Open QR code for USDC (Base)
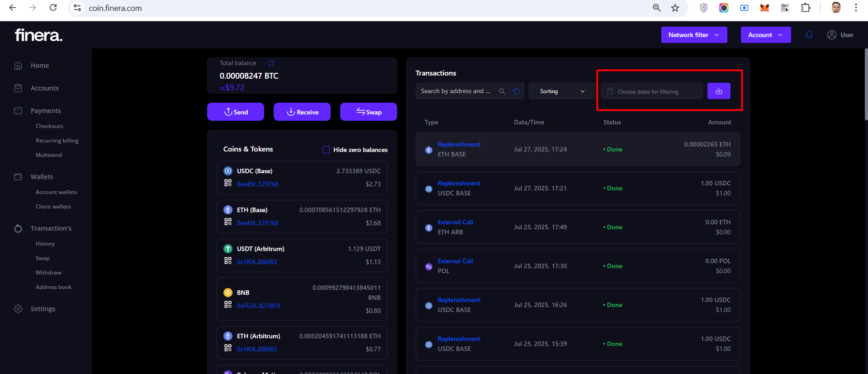Screen dimensions: 868x374 [228, 183]
